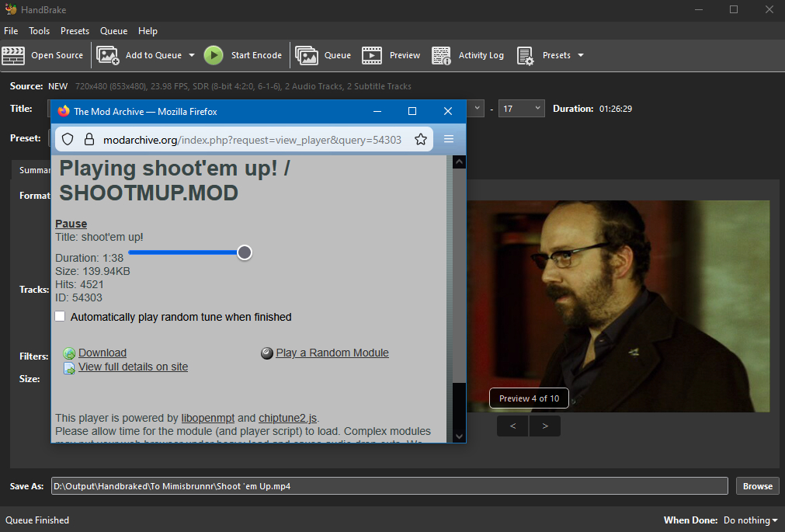Open the Presets menu in menu bar
The width and height of the screenshot is (785, 532).
tap(75, 31)
